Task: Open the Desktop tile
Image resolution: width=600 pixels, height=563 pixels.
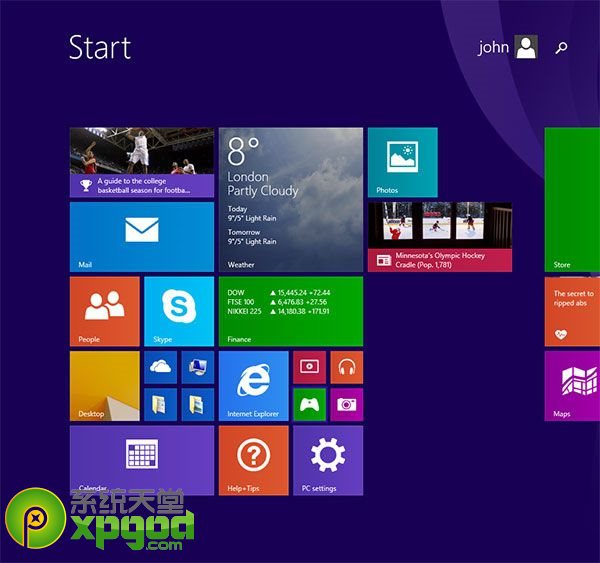Action: pyautogui.click(x=104, y=386)
